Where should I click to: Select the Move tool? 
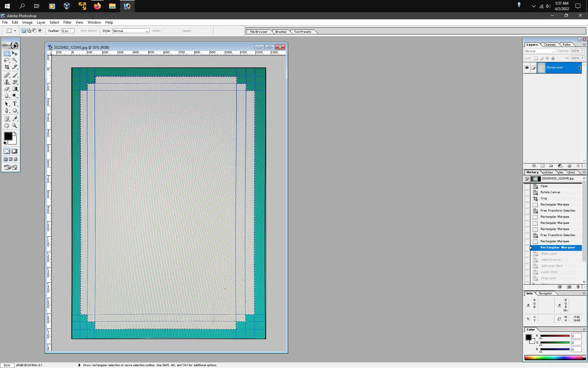point(14,53)
